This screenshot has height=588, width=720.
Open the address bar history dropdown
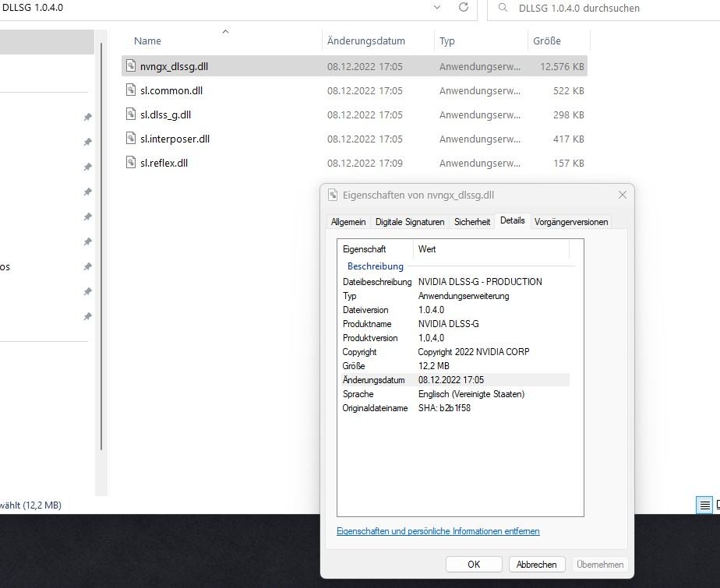[437, 7]
